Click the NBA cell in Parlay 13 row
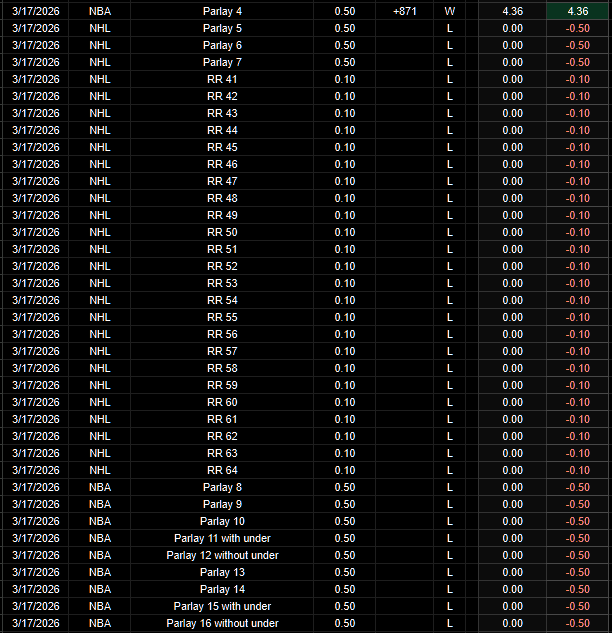This screenshot has height=633, width=612. pyautogui.click(x=100, y=572)
